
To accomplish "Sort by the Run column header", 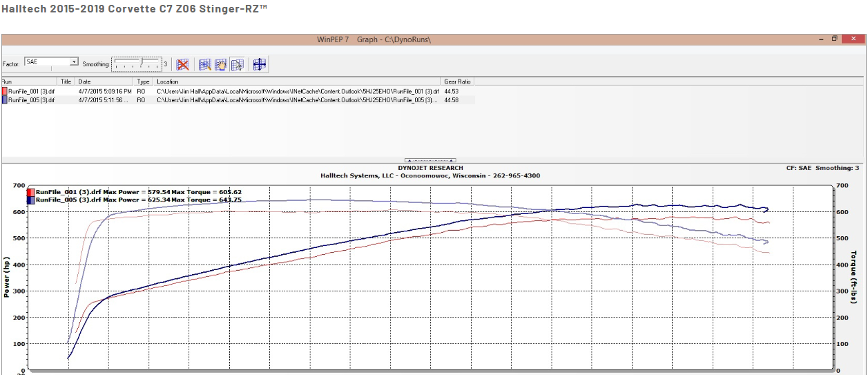I will tap(29, 81).
